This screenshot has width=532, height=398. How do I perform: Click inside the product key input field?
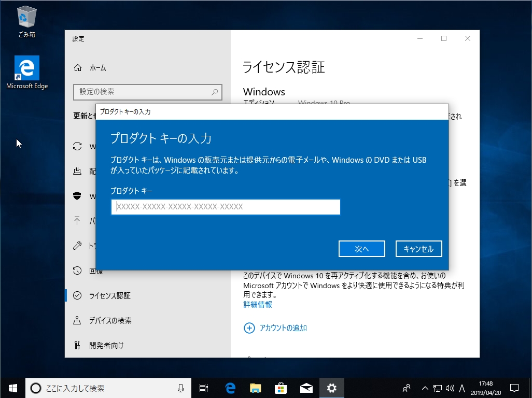(226, 207)
